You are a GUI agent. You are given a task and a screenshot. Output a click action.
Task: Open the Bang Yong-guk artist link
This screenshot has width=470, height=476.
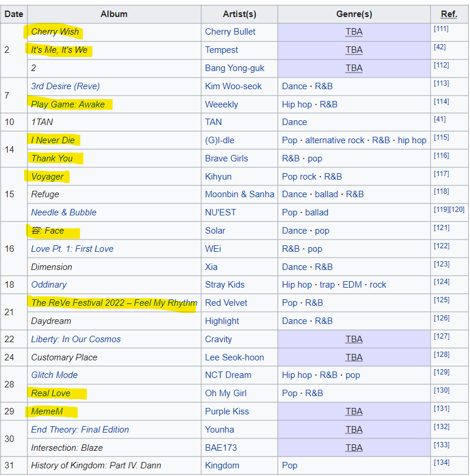[235, 68]
